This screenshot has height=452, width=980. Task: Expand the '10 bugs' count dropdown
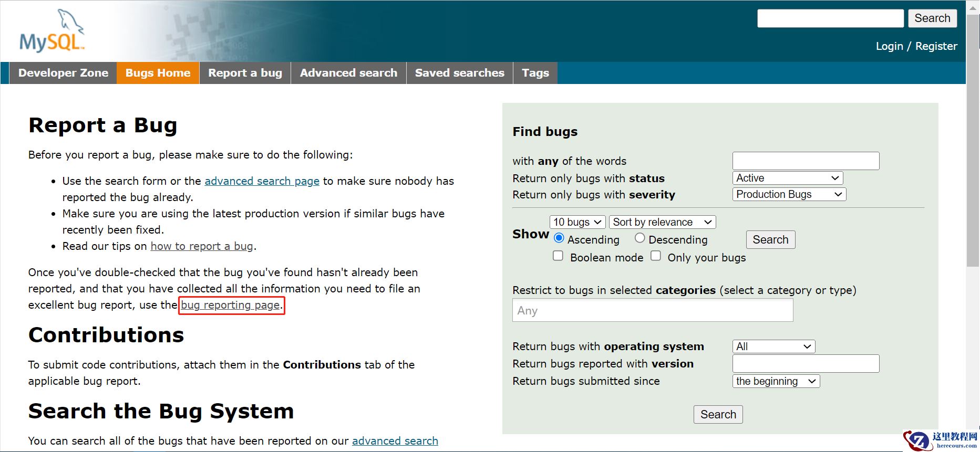577,222
